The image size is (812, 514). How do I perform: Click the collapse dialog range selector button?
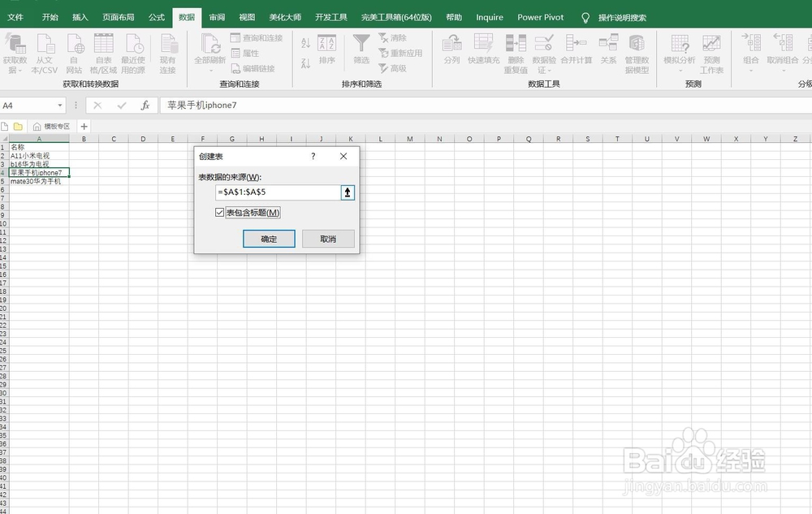point(348,192)
